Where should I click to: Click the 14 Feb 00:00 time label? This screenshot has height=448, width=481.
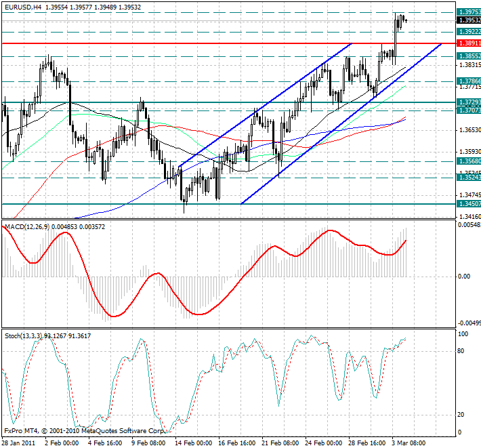193,443
